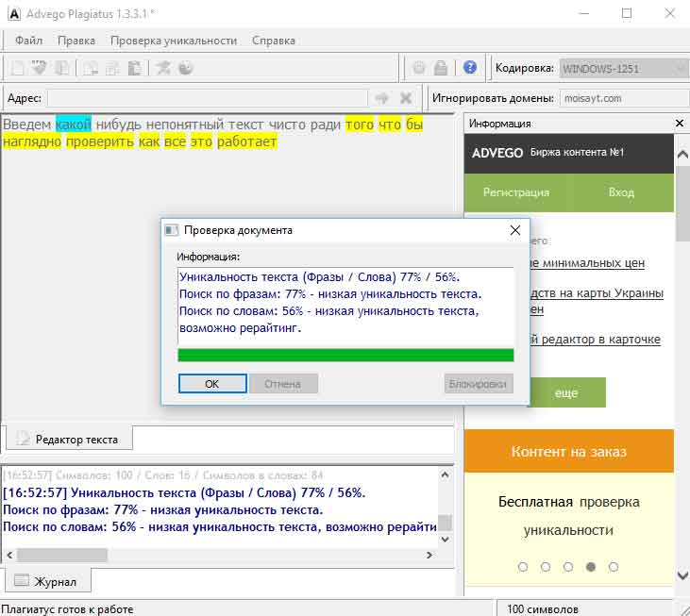
Task: Click the cut icon in toolbar
Action: point(91,68)
